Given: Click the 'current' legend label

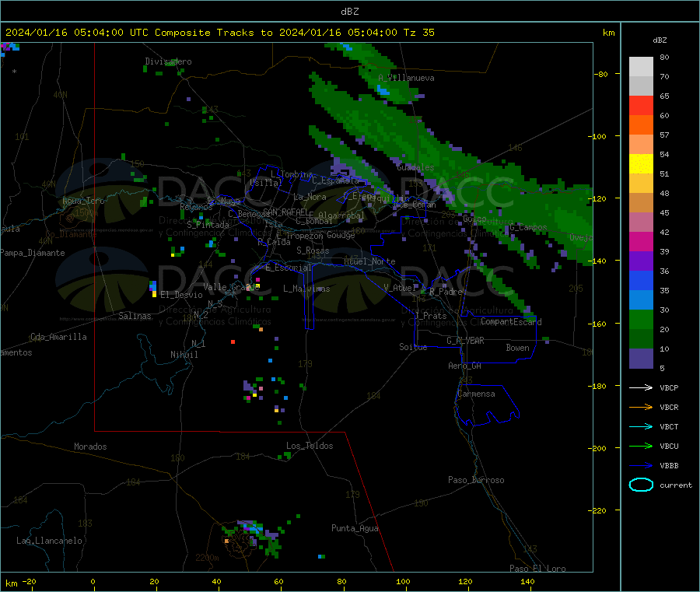Looking at the screenshot, I should pos(675,485).
